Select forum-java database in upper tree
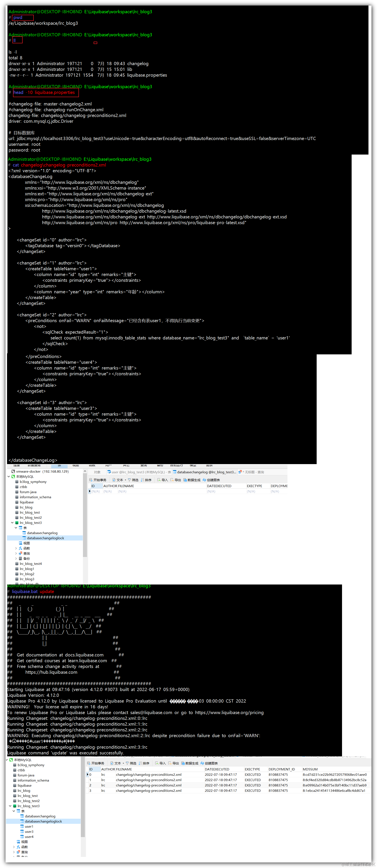Image resolution: width=377 pixels, height=868 pixels. coord(26,492)
